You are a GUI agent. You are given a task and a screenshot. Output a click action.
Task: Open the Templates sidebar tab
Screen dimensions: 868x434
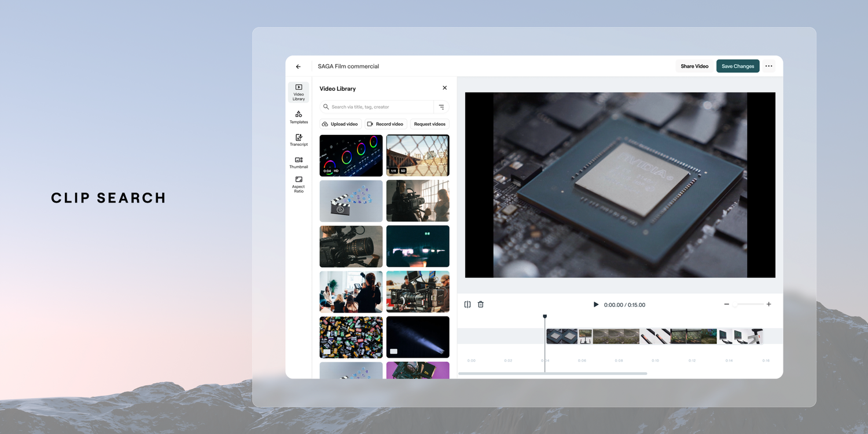pyautogui.click(x=299, y=117)
